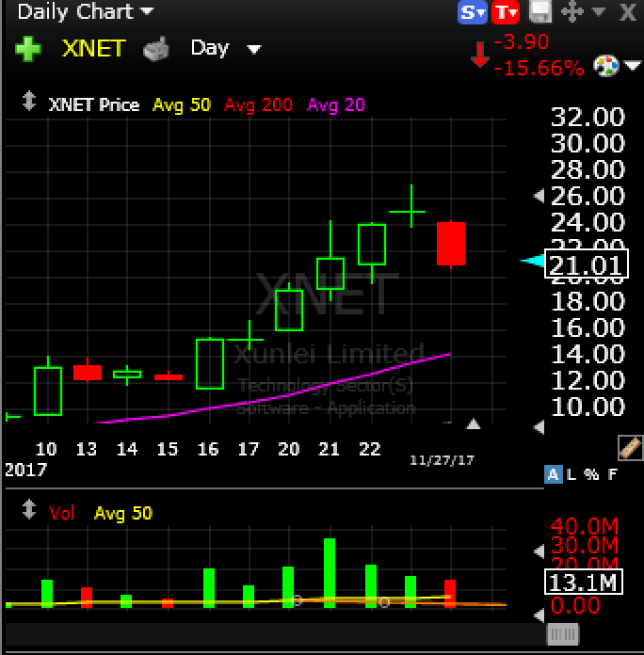Click the crosshair move icon
644x655 pixels.
(x=572, y=11)
